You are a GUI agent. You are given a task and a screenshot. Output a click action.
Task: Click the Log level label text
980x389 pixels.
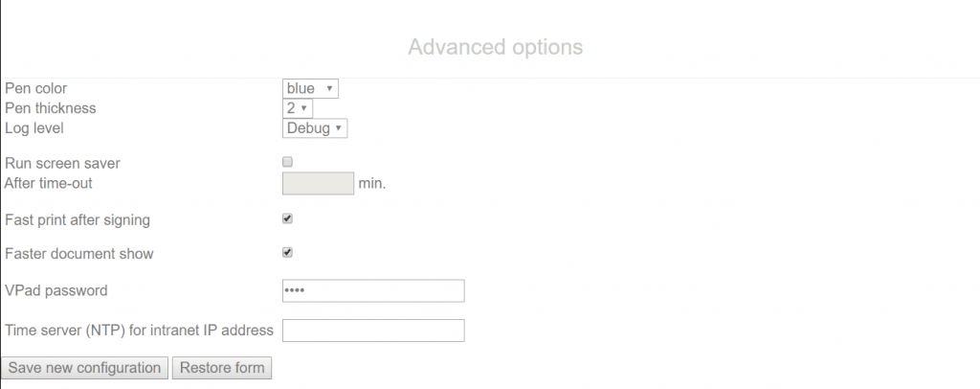coord(34,127)
